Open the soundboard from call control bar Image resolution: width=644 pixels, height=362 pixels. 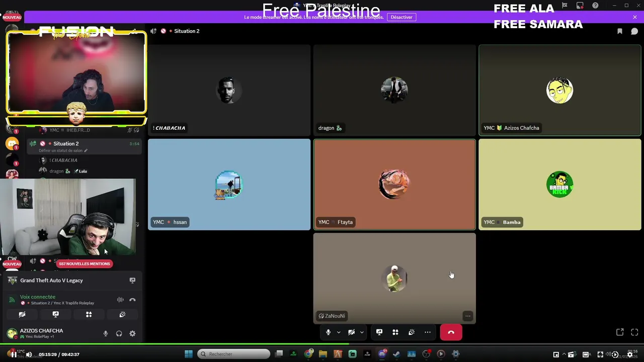point(412,332)
